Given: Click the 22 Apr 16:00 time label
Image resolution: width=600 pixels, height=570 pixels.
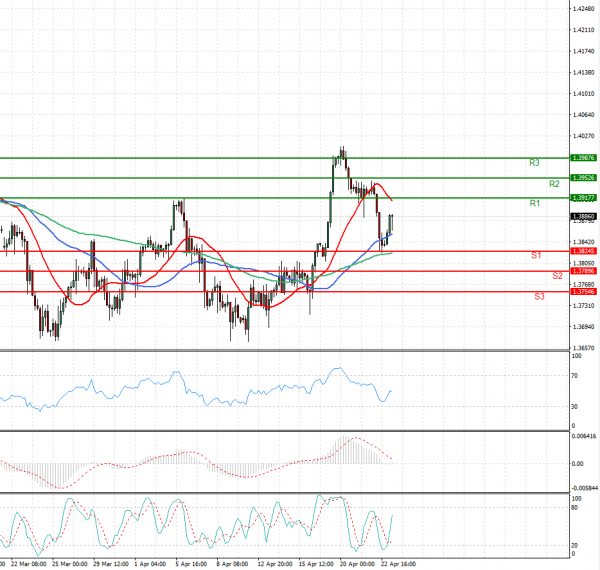Looking at the screenshot, I should pos(398,564).
